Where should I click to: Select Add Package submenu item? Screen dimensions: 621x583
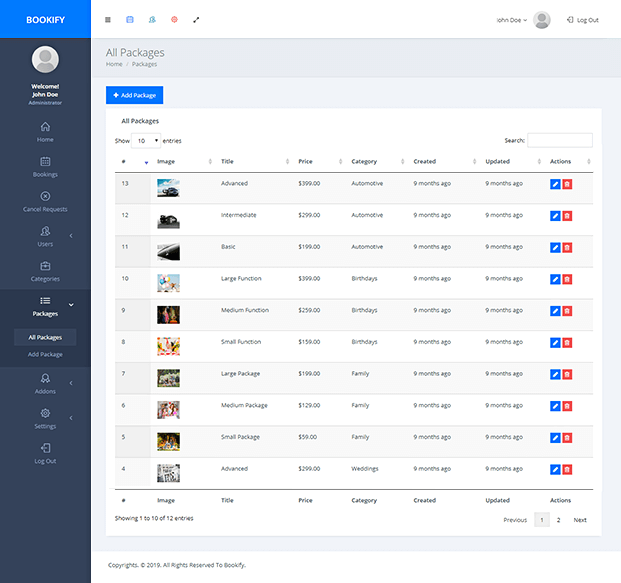45,354
